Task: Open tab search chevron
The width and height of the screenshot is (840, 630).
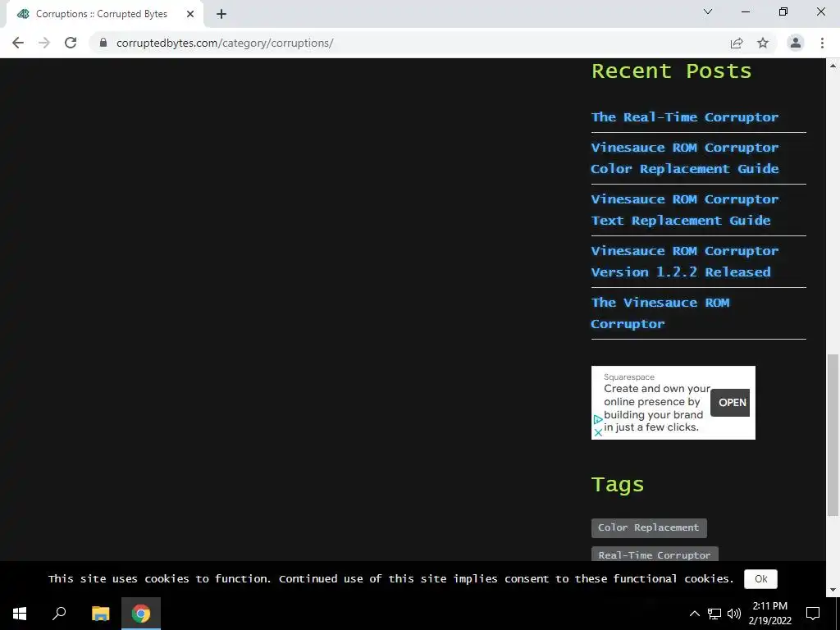Action: tap(708, 11)
